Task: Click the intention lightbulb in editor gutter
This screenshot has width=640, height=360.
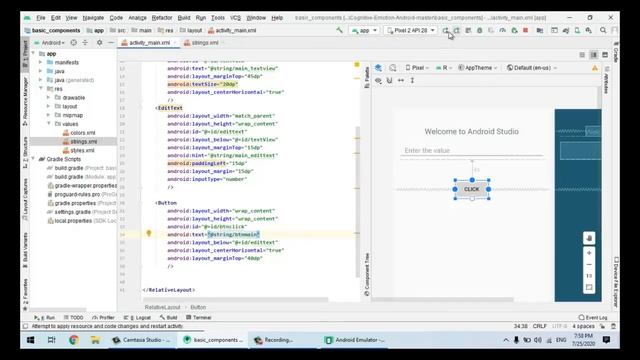Action: tap(149, 233)
